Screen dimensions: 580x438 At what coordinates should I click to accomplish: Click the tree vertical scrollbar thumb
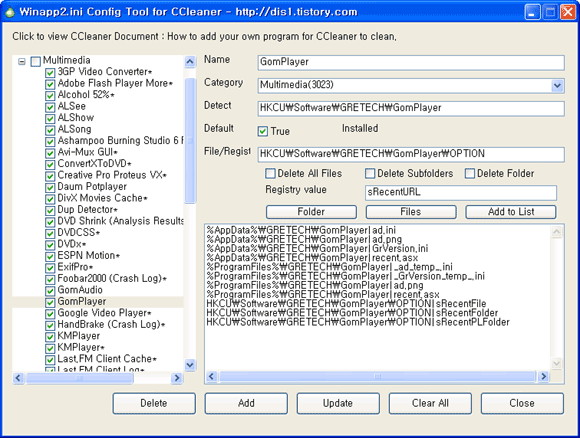[190, 141]
